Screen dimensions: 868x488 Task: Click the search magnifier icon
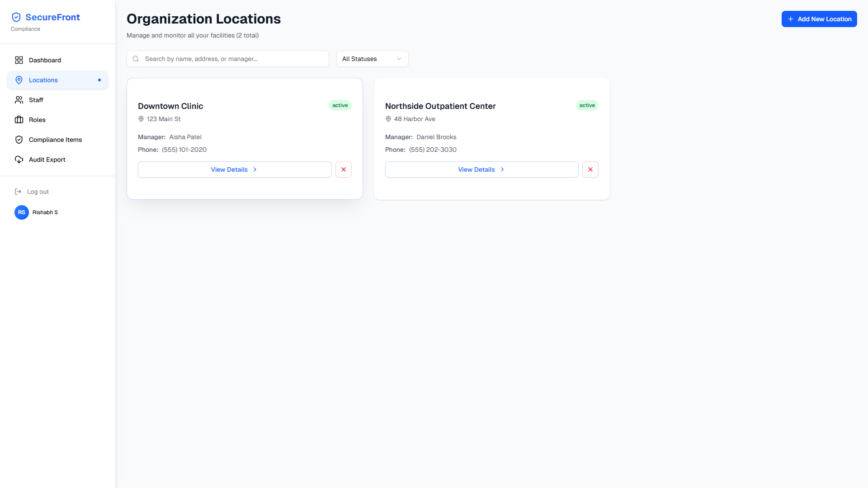(x=136, y=59)
